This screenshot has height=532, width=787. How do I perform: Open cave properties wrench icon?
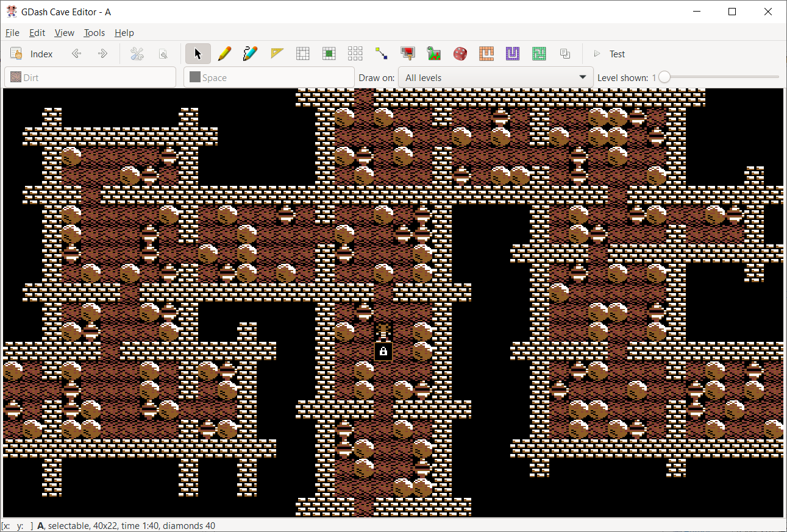137,54
